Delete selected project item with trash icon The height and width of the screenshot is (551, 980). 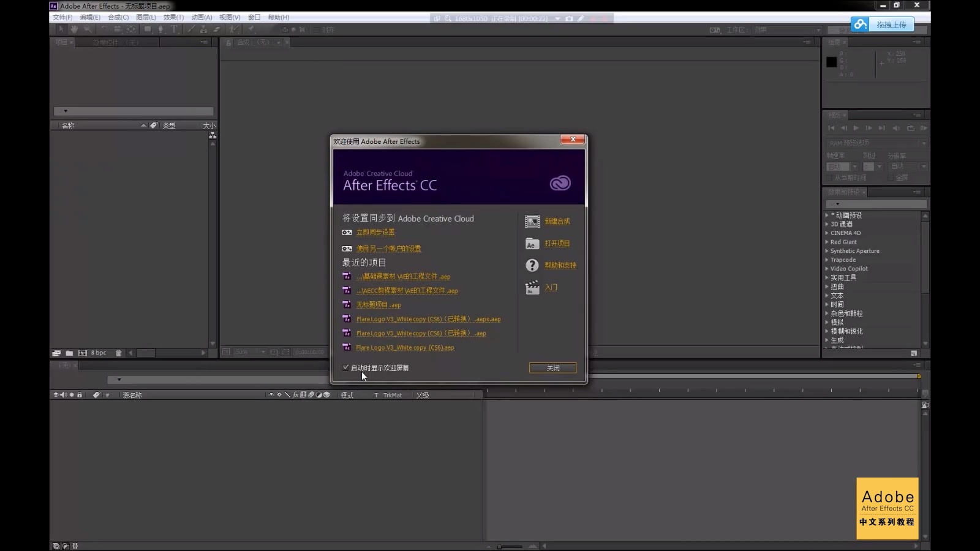[x=119, y=353]
